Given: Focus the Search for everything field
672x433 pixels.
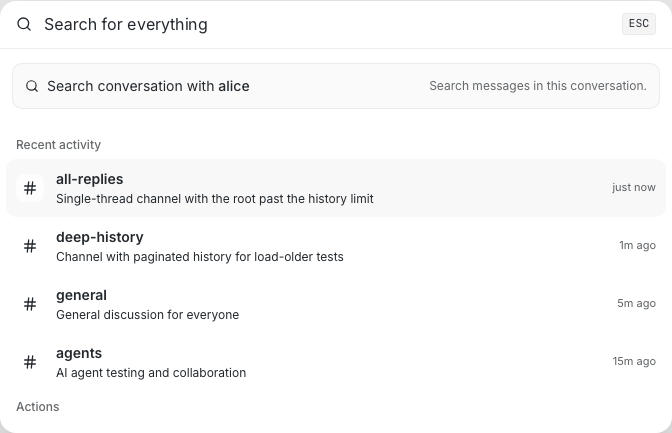Looking at the screenshot, I should 326,24.
